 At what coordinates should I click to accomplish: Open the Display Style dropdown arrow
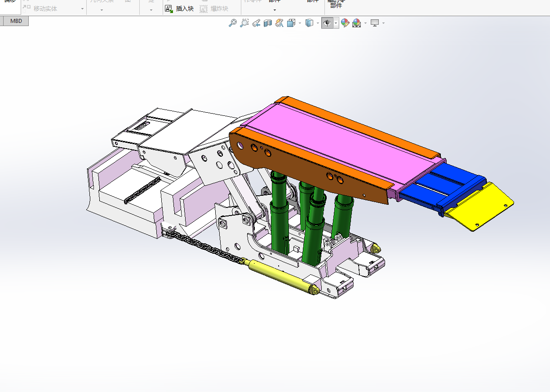(x=318, y=23)
